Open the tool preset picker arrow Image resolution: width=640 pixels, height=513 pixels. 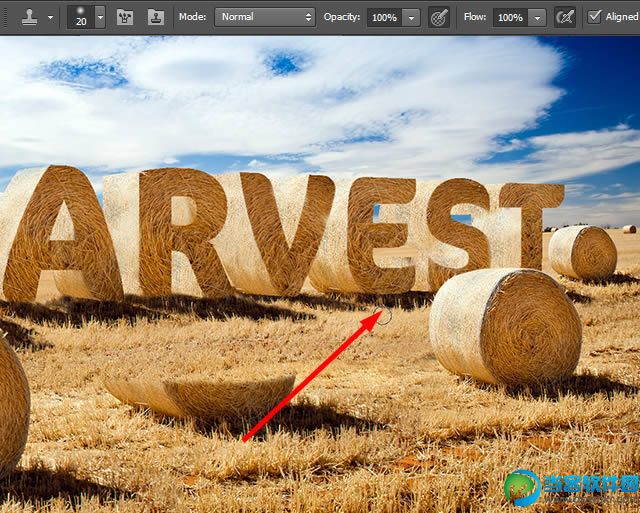(x=50, y=17)
